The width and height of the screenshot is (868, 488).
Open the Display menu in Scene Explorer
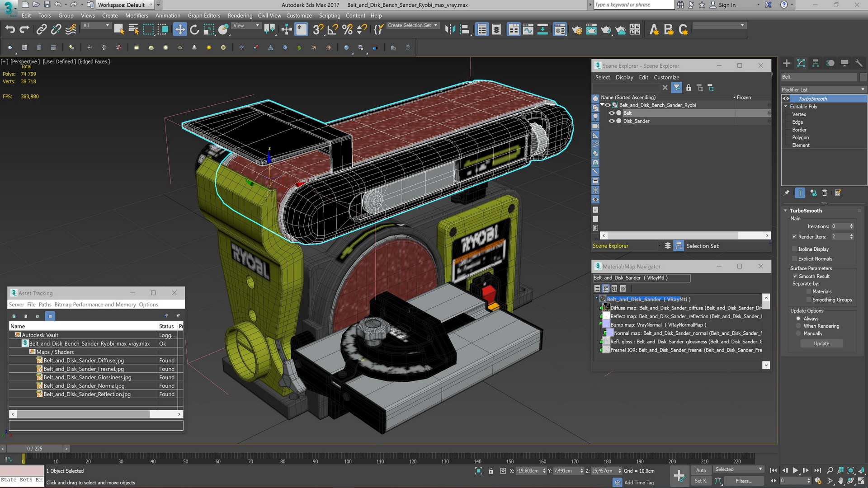point(624,77)
